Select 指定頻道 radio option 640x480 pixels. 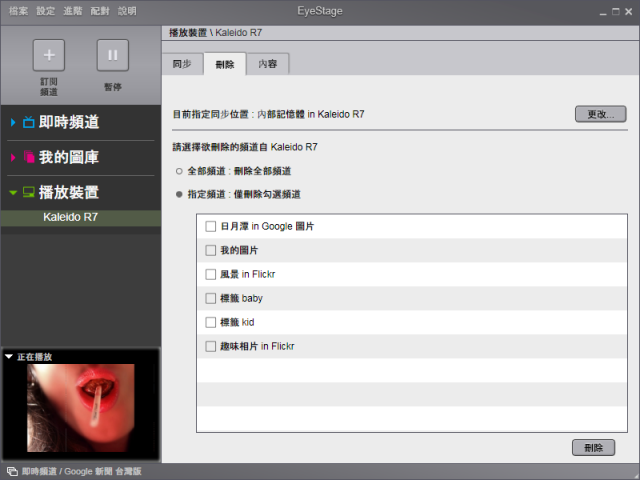point(179,194)
